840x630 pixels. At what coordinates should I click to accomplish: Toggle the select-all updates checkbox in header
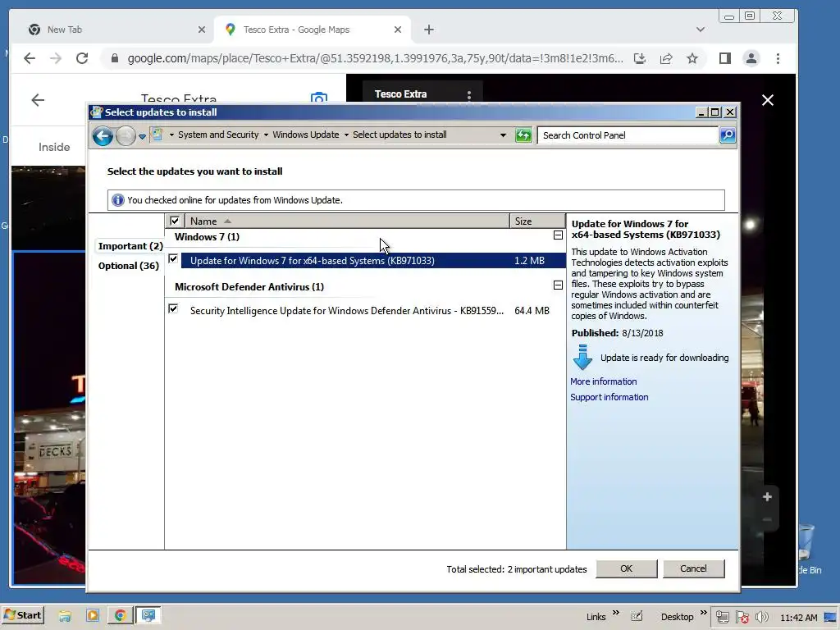[174, 221]
